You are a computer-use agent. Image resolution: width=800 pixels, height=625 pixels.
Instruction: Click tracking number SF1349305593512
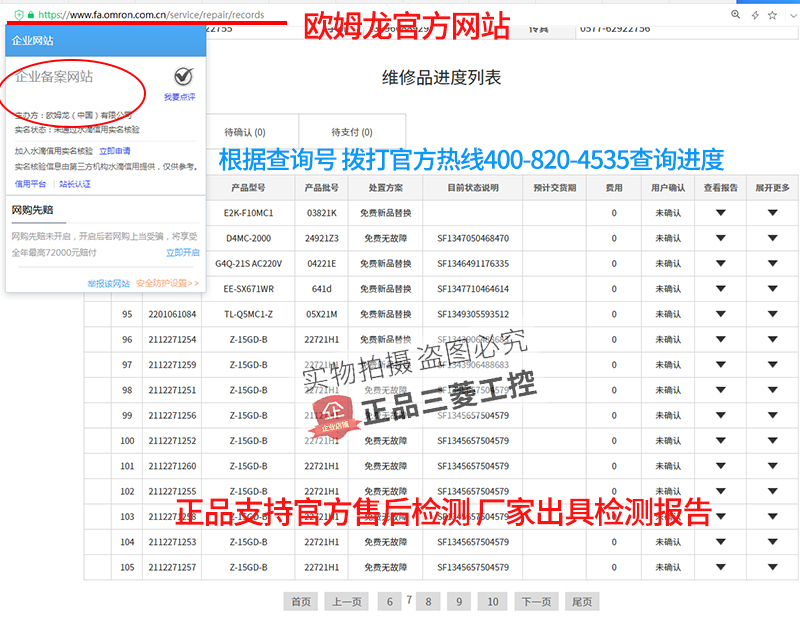tap(473, 314)
